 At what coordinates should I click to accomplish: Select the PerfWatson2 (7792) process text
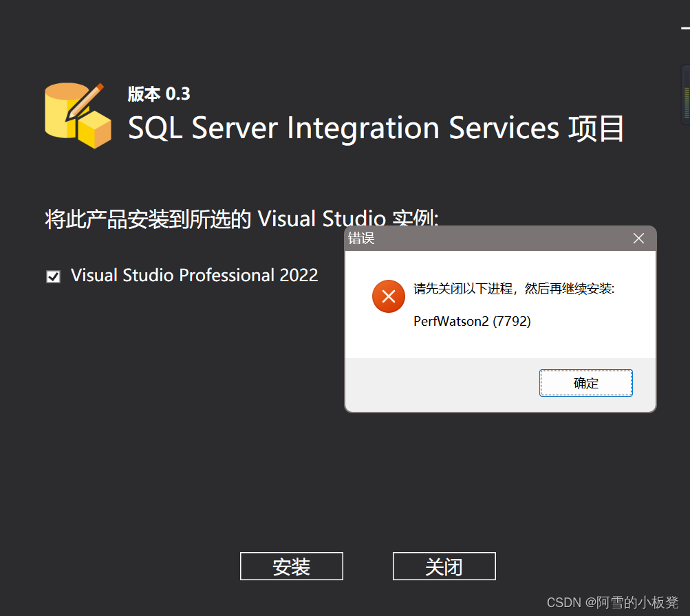pyautogui.click(x=472, y=320)
